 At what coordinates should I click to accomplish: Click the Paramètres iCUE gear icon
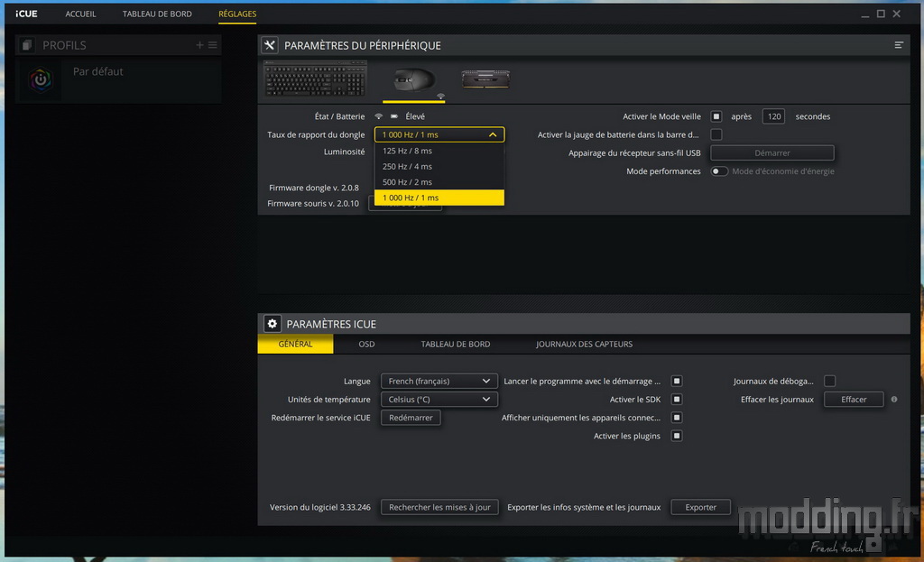pos(272,324)
